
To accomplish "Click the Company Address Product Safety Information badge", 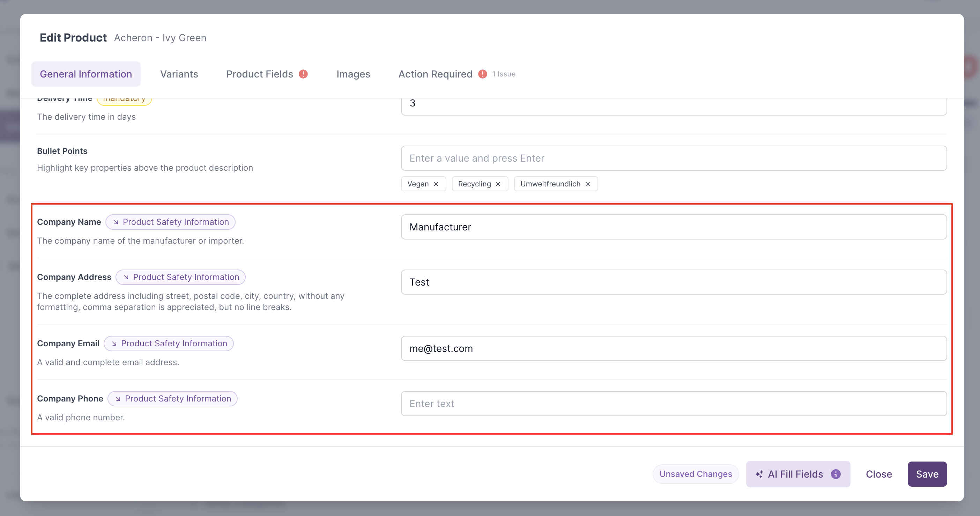I will point(180,277).
